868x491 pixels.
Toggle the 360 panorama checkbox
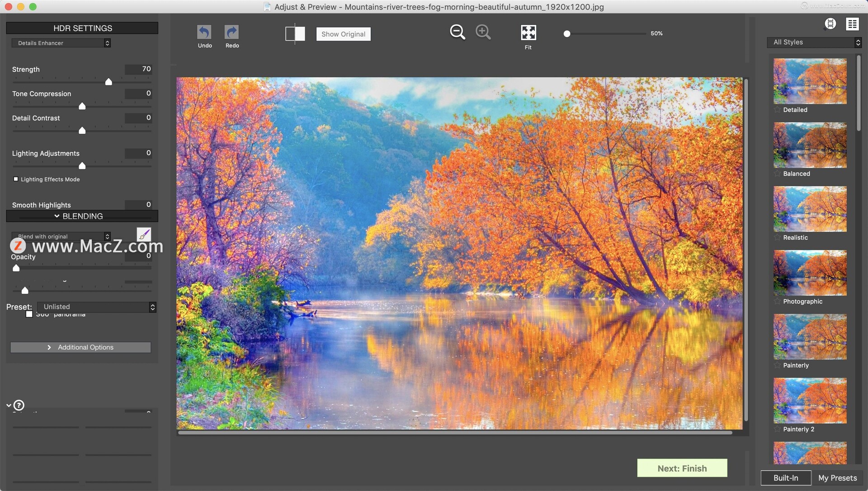(28, 314)
